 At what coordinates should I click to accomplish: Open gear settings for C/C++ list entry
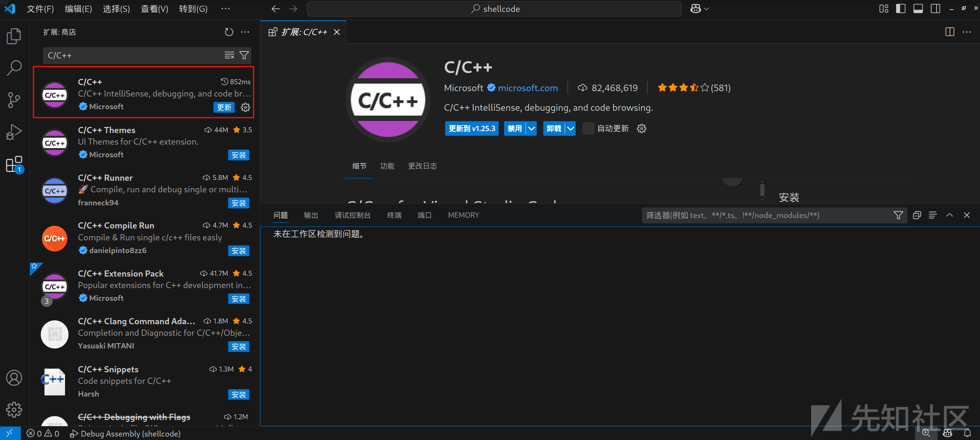coord(245,107)
